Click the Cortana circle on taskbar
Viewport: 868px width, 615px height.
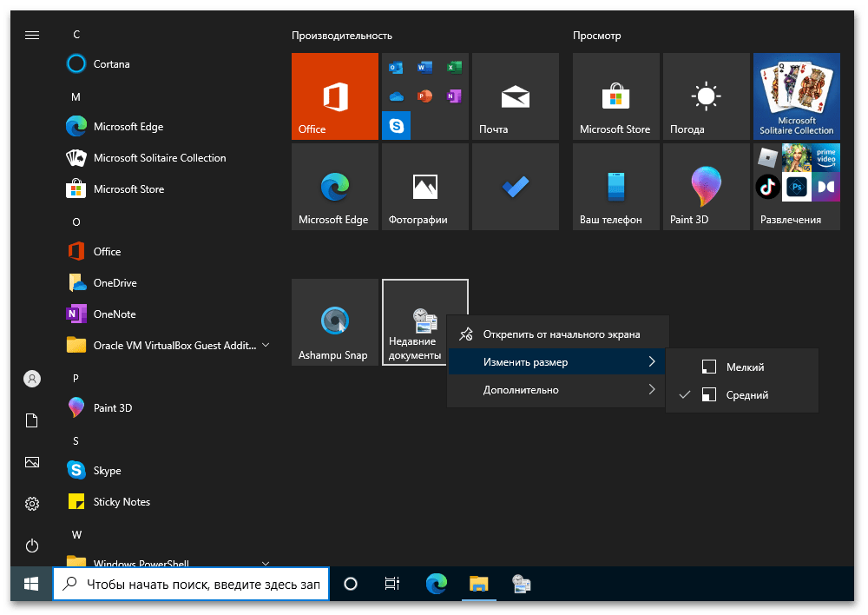coord(351,584)
